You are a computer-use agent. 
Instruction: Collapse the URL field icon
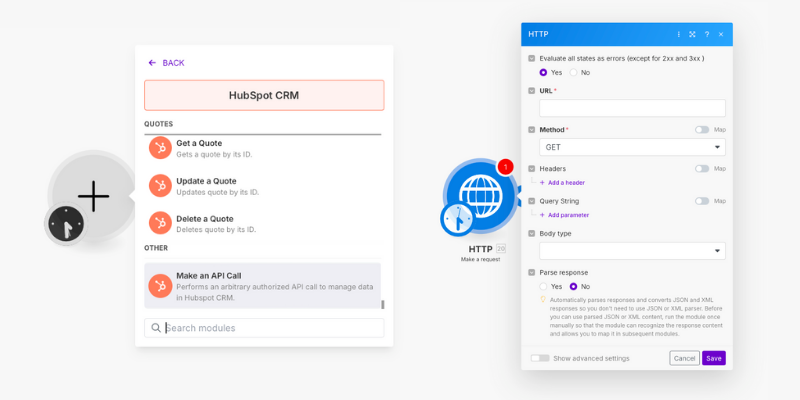pyautogui.click(x=532, y=91)
